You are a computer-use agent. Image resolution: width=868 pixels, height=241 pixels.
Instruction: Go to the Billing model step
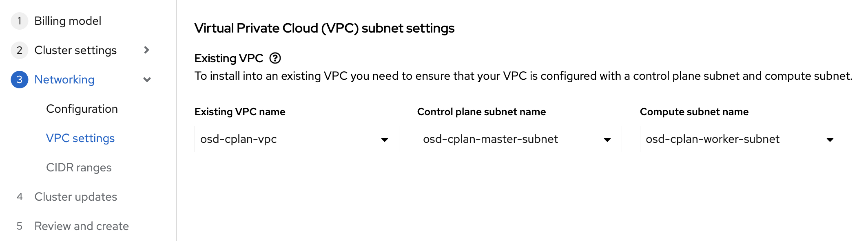(68, 21)
